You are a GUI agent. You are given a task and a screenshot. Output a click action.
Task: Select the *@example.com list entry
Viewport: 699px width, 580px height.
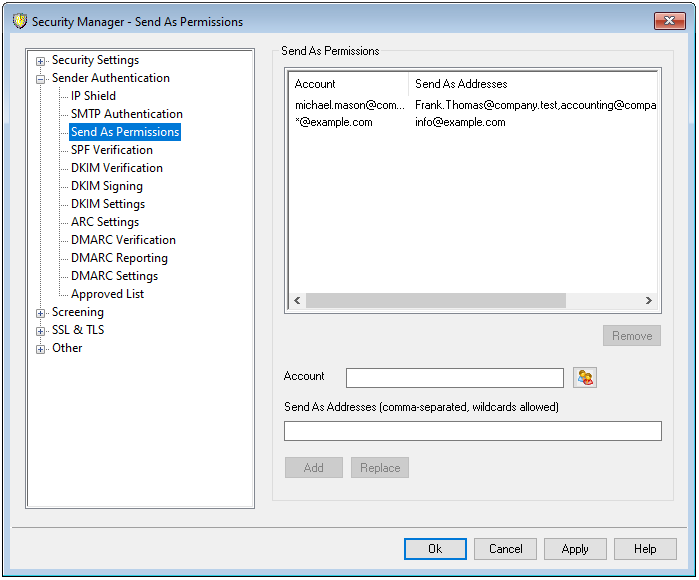[x=334, y=122]
